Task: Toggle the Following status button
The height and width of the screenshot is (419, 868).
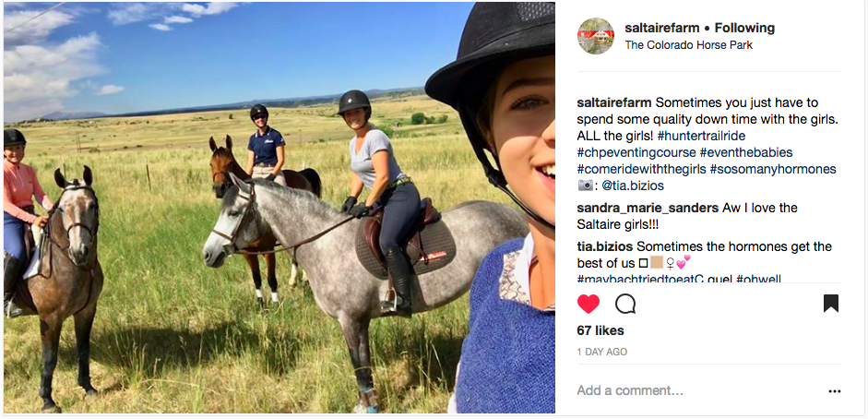Action: pos(744,28)
